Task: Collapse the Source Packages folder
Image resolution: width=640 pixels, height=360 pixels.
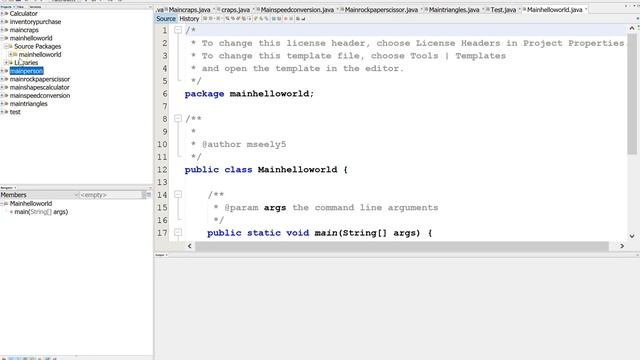Action: 6,46
